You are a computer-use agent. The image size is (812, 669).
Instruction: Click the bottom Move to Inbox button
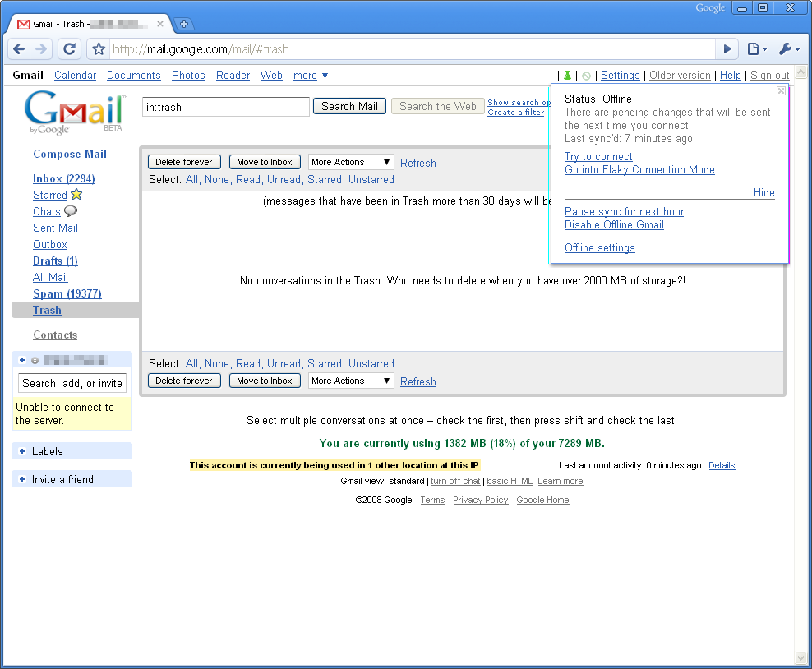(265, 381)
